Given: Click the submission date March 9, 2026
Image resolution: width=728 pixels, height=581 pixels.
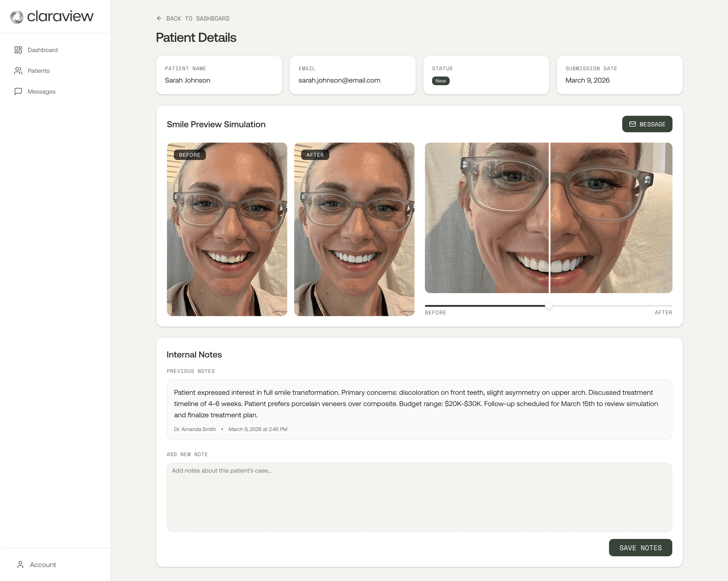Looking at the screenshot, I should click(x=587, y=80).
